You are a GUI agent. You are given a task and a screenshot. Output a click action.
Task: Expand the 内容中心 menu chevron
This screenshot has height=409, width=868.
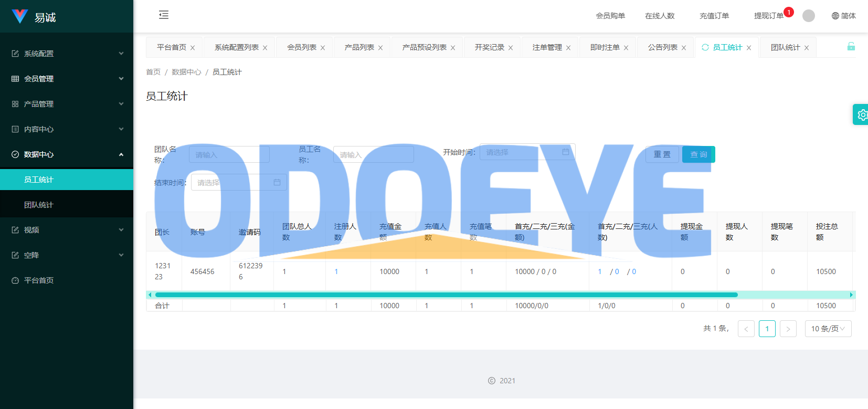(x=121, y=129)
